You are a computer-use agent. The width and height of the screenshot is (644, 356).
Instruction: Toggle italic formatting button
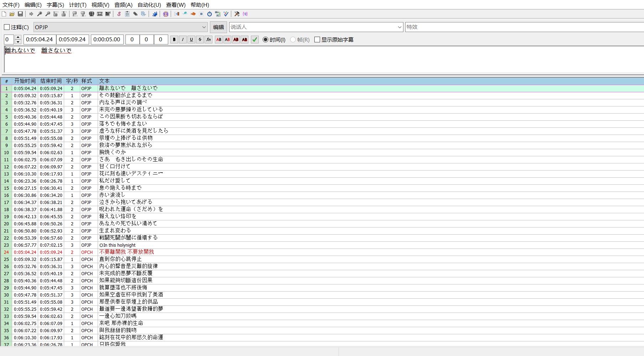tap(183, 40)
